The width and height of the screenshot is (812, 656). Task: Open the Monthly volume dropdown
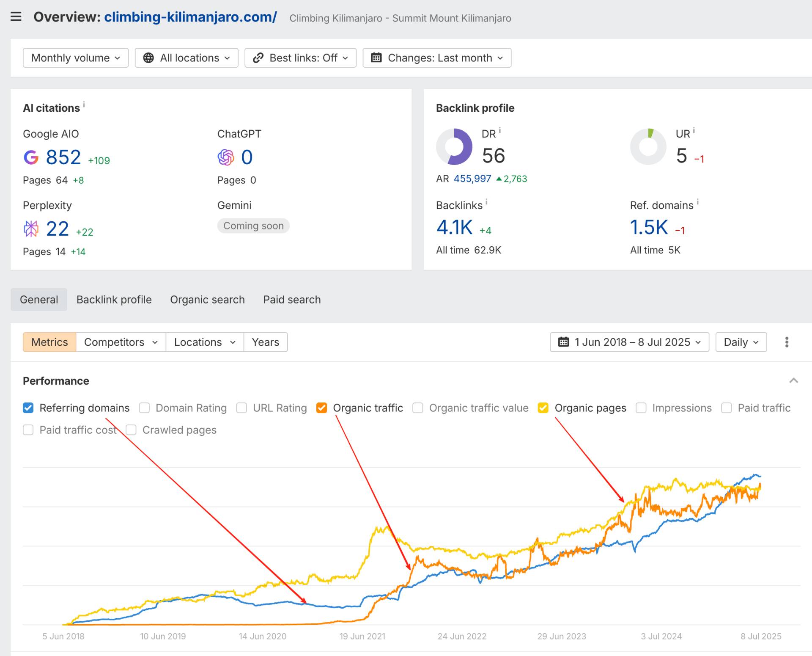pyautogui.click(x=76, y=58)
